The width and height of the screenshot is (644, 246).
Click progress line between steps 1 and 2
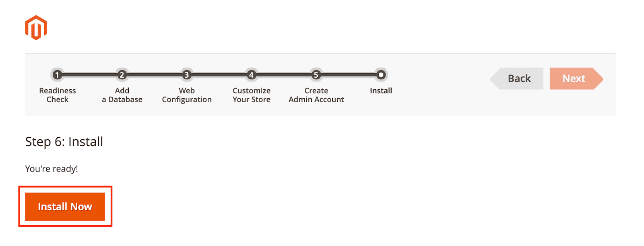(x=89, y=75)
